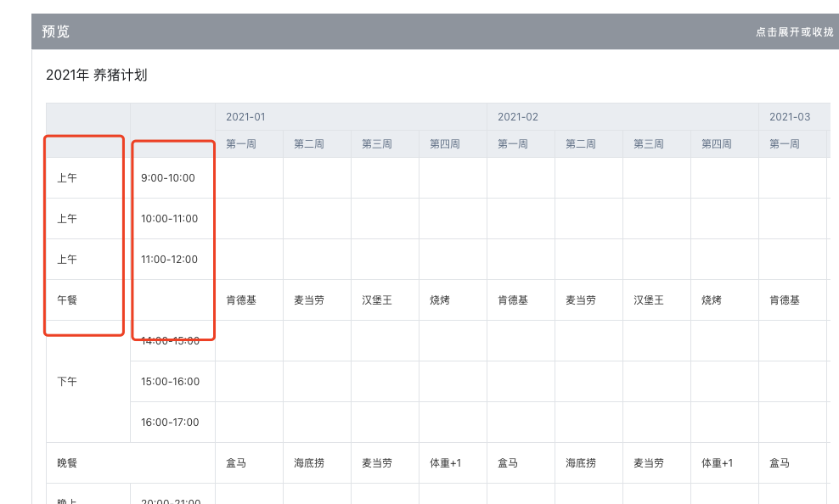Click 盒马 in 2021-03 第一周 dinner
Viewport: 839px width, 504px height.
pyautogui.click(x=780, y=462)
